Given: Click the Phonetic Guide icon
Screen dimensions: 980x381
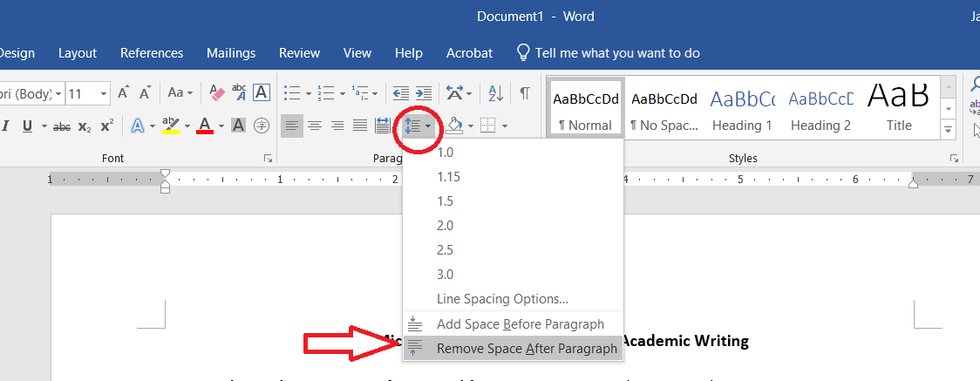Looking at the screenshot, I should pyautogui.click(x=239, y=93).
